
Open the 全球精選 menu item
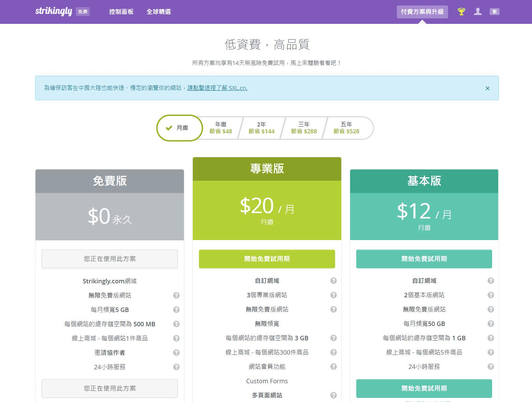(159, 12)
